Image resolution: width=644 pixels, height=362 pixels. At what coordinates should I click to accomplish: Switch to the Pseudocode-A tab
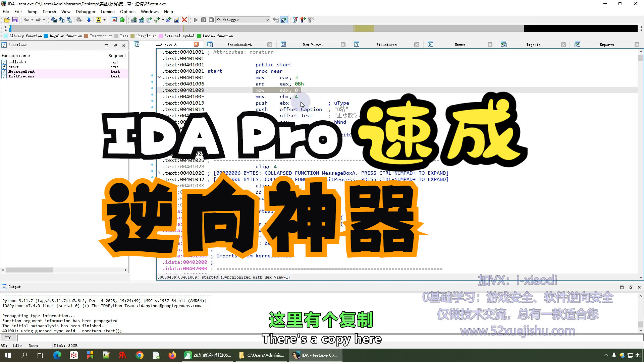(239, 45)
